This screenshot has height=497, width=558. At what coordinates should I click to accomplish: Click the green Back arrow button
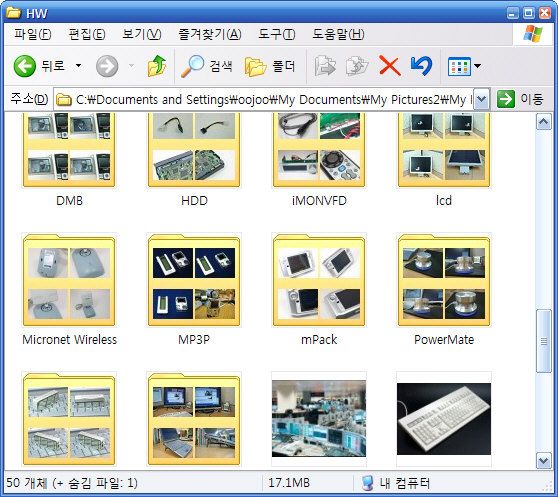pyautogui.click(x=25, y=66)
